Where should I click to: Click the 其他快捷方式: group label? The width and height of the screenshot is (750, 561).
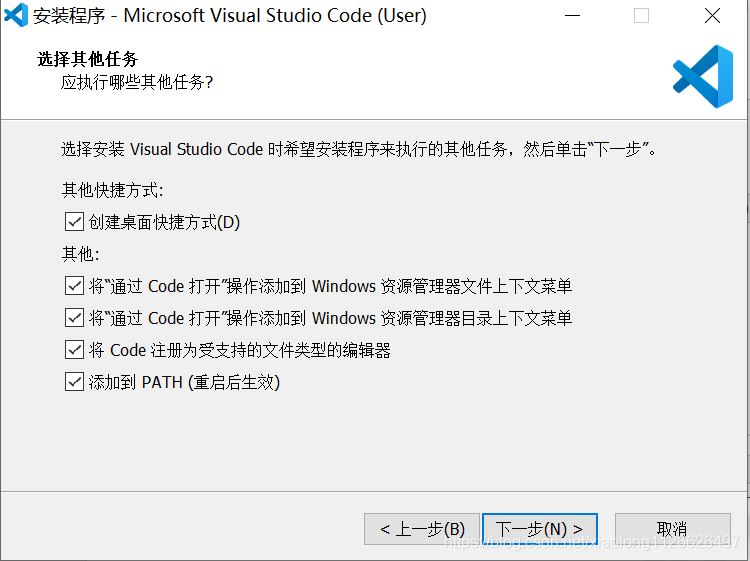112,190
